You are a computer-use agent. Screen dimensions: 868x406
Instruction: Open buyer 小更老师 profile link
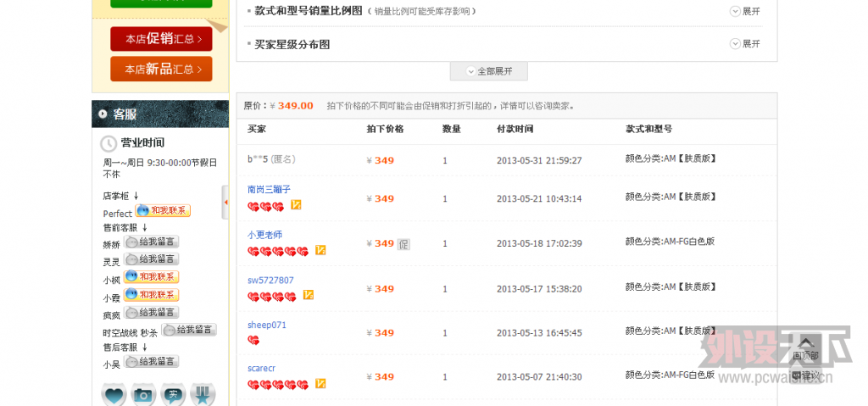[264, 235]
